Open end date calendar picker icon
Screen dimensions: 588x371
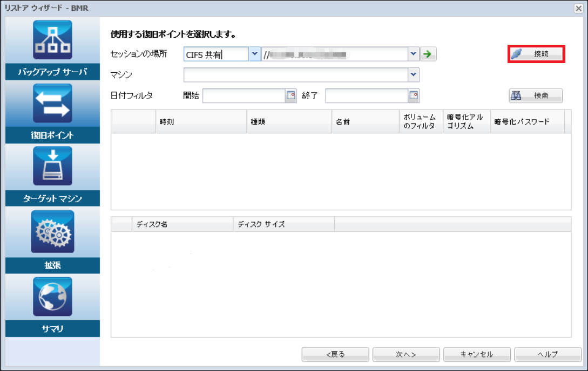(414, 95)
